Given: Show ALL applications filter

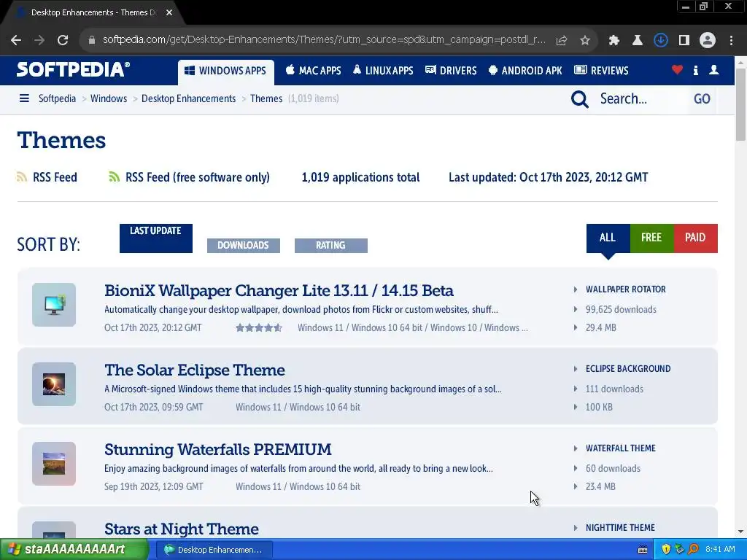Looking at the screenshot, I should coord(608,238).
